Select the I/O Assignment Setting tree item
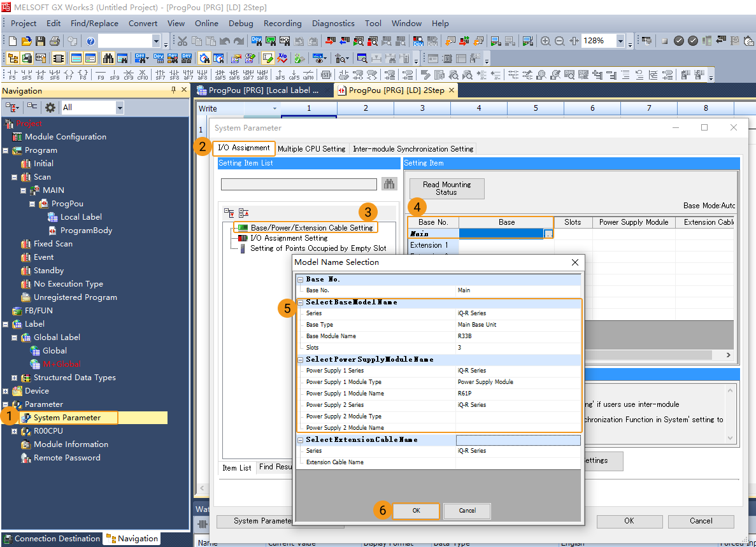Viewport: 756px width, 547px height. point(289,238)
